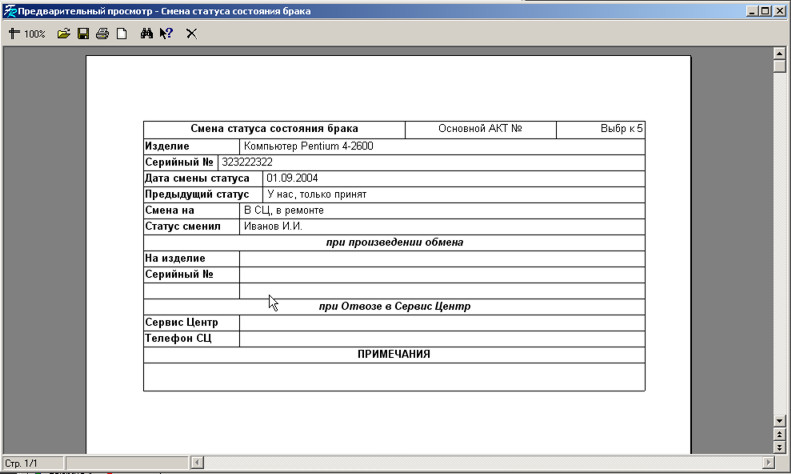Maximize the preview window
This screenshot has width=791, height=474.
coord(766,10)
